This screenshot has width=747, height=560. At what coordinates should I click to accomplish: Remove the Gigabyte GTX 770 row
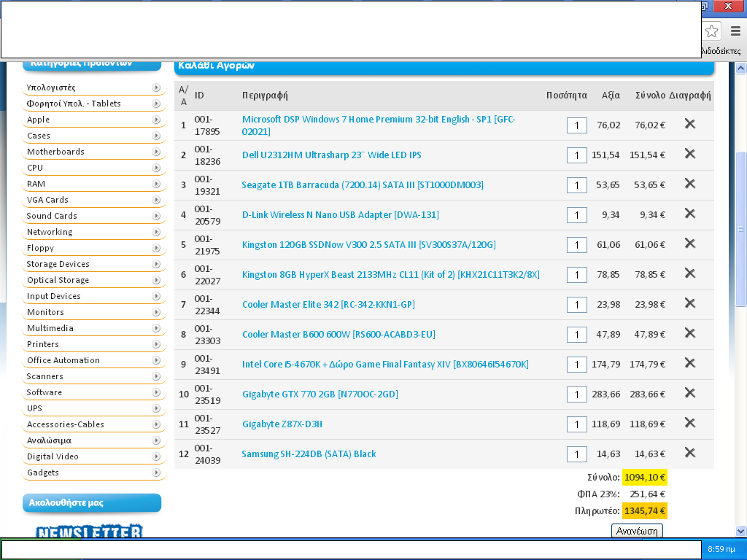(689, 393)
